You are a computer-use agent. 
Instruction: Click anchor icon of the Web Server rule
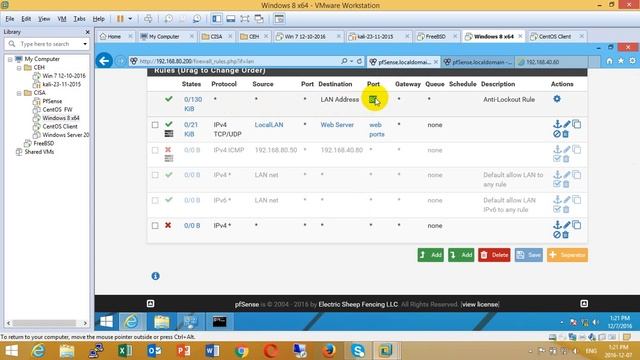pos(557,124)
